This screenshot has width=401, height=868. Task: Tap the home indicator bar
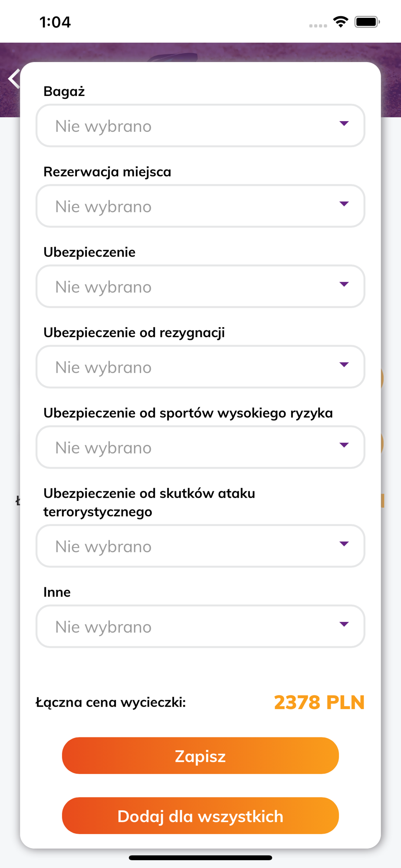200,858
